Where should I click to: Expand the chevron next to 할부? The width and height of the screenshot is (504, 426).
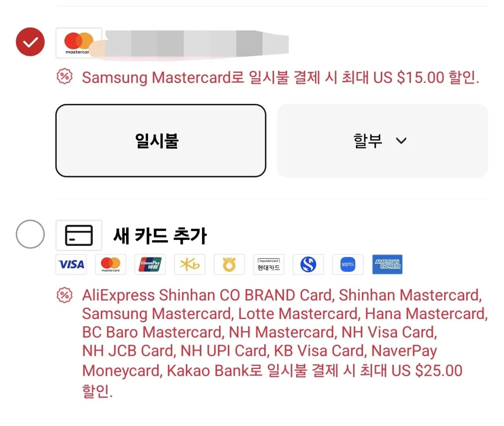(401, 141)
